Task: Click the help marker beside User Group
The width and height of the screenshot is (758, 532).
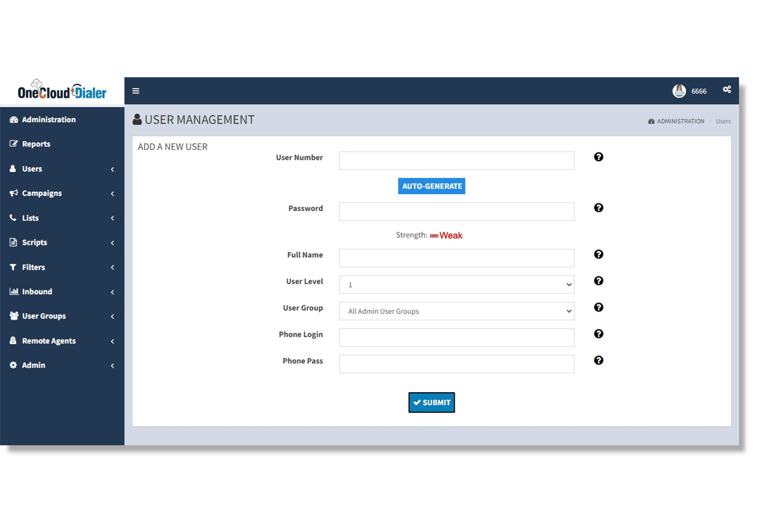Action: click(598, 307)
